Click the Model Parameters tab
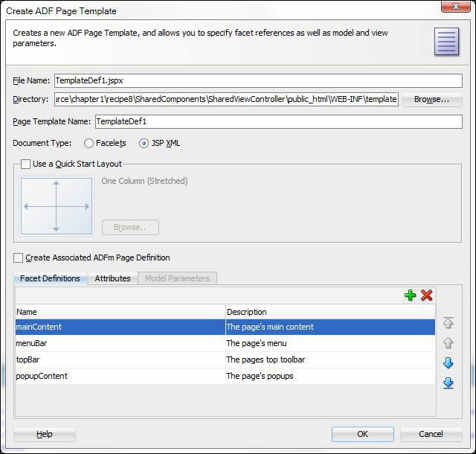Viewport: 476px width, 454px height. point(177,278)
